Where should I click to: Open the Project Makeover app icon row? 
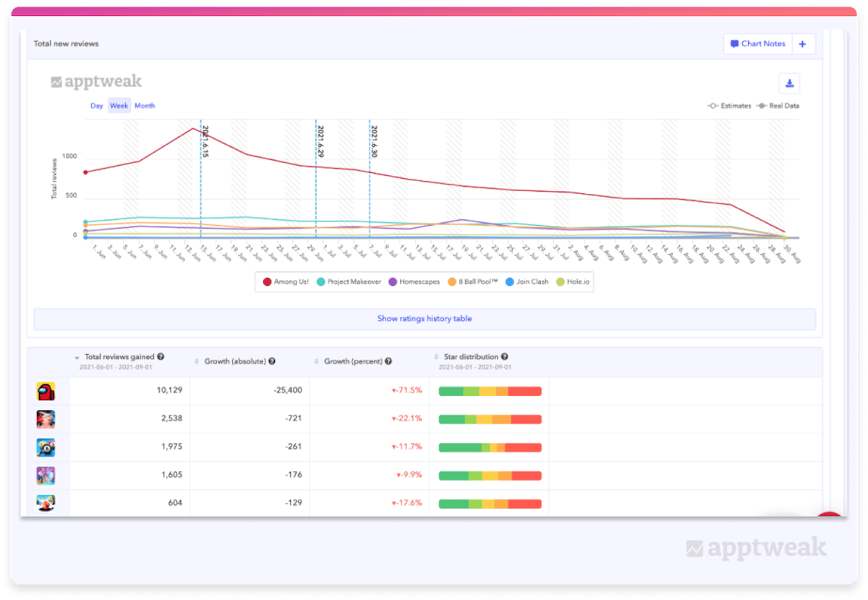click(x=46, y=419)
